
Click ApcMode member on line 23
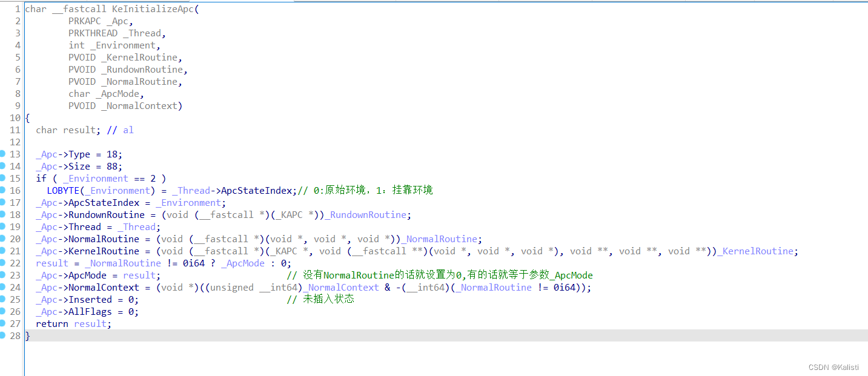[87, 275]
